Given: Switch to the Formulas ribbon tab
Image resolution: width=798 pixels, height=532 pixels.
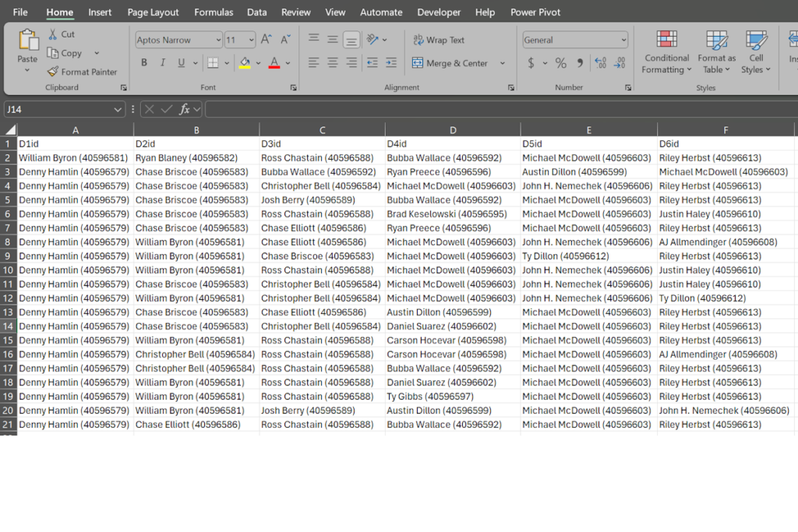Looking at the screenshot, I should click(x=214, y=12).
